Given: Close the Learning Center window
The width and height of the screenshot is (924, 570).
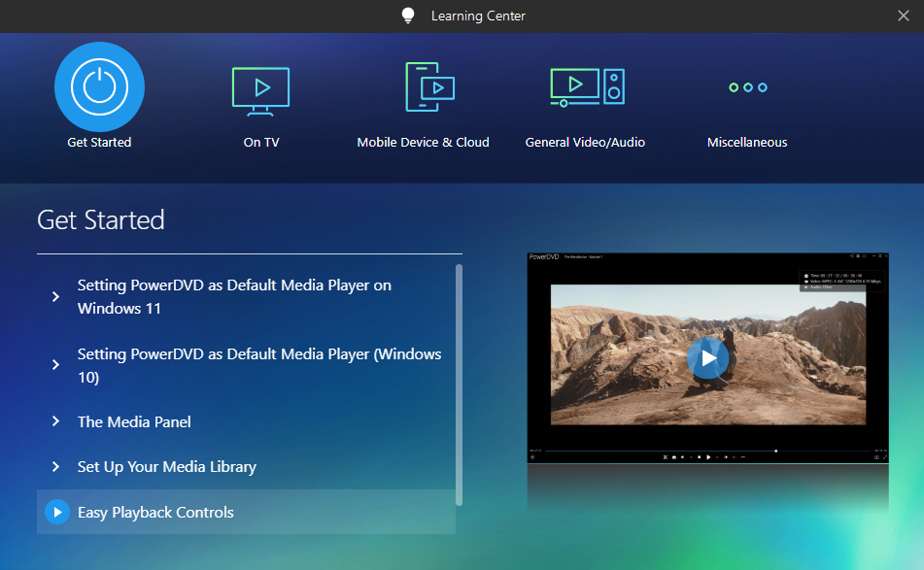Looking at the screenshot, I should click(904, 16).
